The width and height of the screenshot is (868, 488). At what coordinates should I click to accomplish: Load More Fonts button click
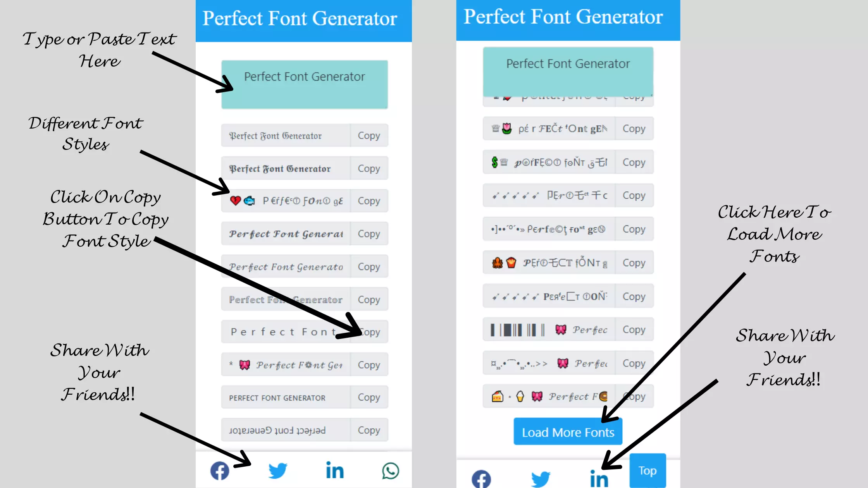pos(568,431)
